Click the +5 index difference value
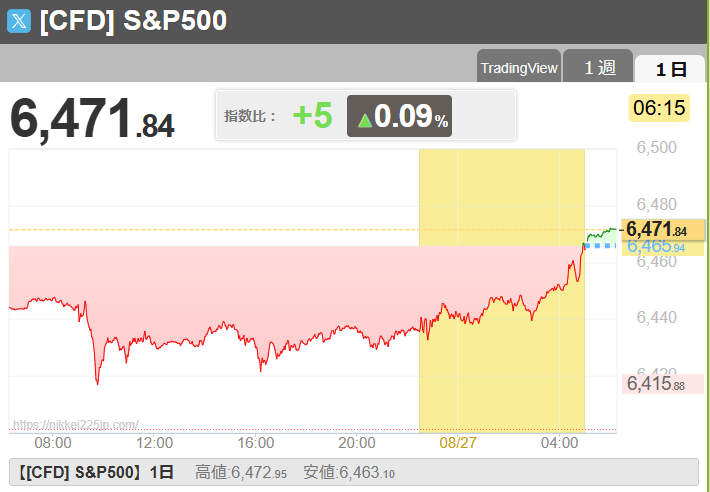This screenshot has height=492, width=710. point(313,115)
